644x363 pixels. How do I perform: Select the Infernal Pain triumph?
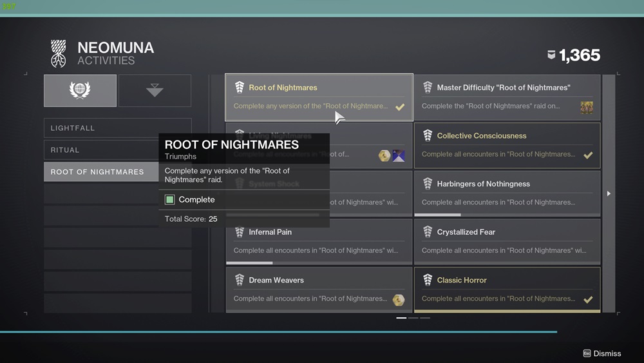pyautogui.click(x=319, y=241)
